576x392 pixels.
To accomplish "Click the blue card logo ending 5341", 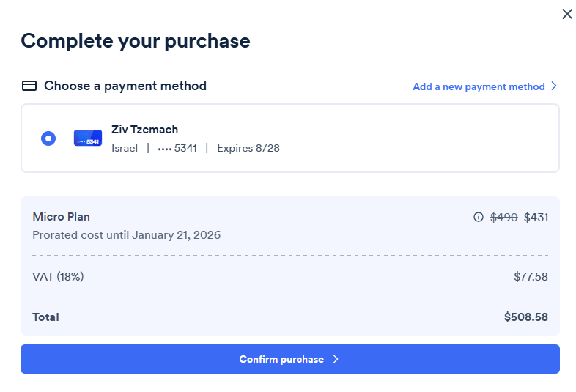I will click(x=88, y=138).
